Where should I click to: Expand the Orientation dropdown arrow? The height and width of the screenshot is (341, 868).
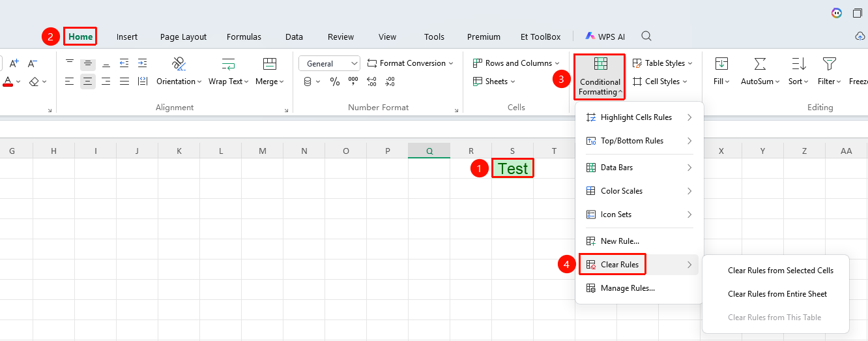[x=199, y=82]
